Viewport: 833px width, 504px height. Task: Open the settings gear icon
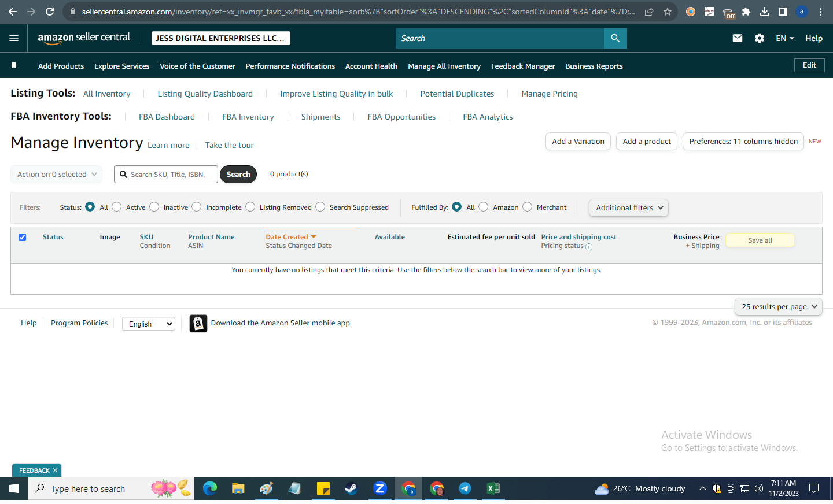point(759,38)
